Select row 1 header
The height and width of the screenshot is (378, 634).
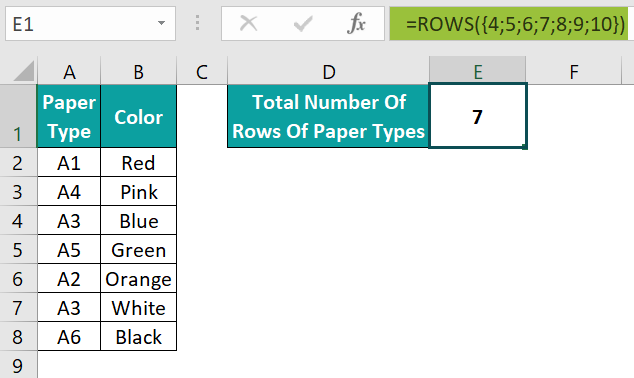tap(18, 116)
